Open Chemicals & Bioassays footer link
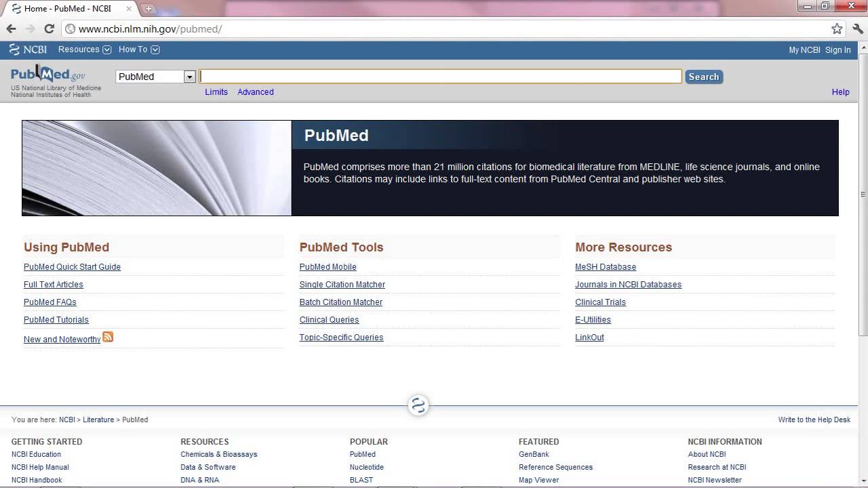This screenshot has height=488, width=868. point(219,454)
